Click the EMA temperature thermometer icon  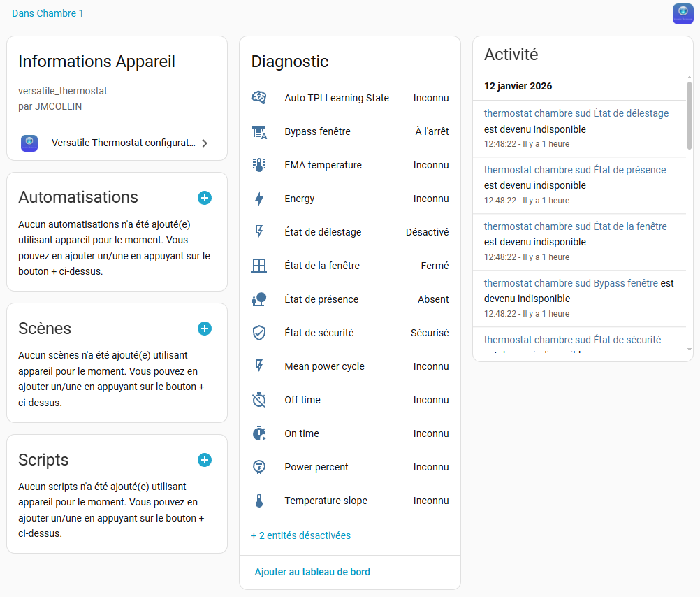click(x=259, y=165)
